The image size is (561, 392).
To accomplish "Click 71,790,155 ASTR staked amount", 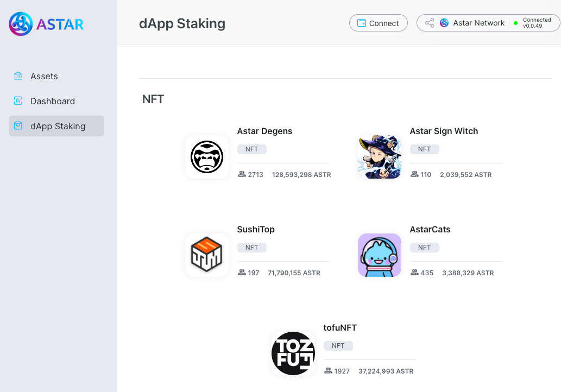I will click(x=294, y=273).
